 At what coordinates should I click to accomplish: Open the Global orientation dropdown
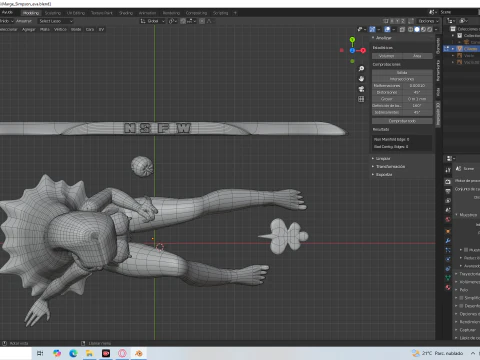pos(152,21)
